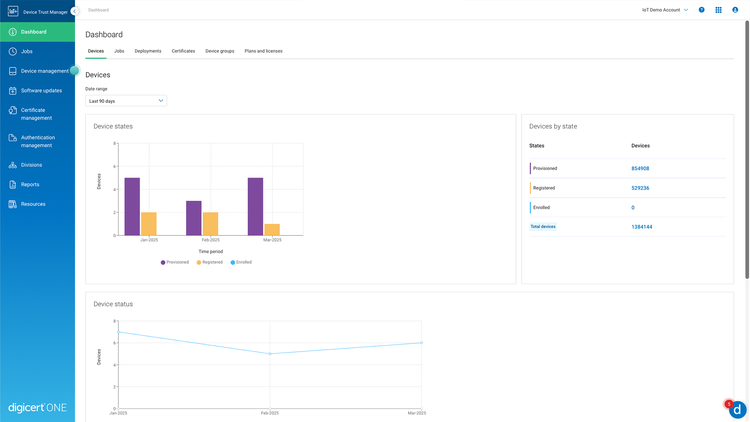Viewport: 750px width, 422px height.
Task: Open the IoT Demo Account dropdown
Action: 665,10
